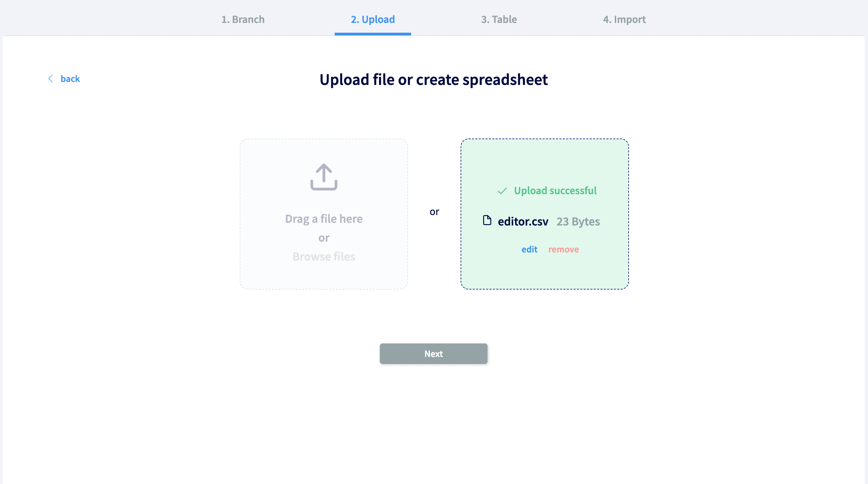Viewport: 868px width, 484px height.
Task: Click the 23 Bytes size label
Action: point(578,221)
